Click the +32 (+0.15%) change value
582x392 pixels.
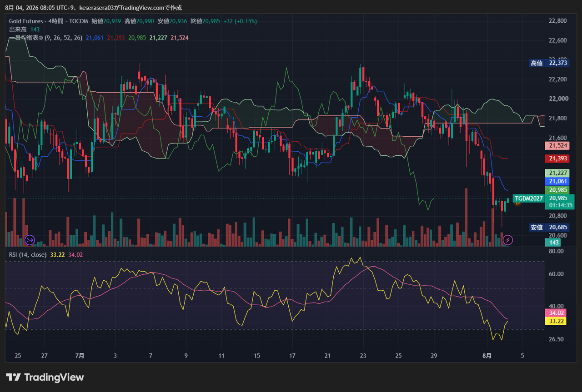[240, 21]
